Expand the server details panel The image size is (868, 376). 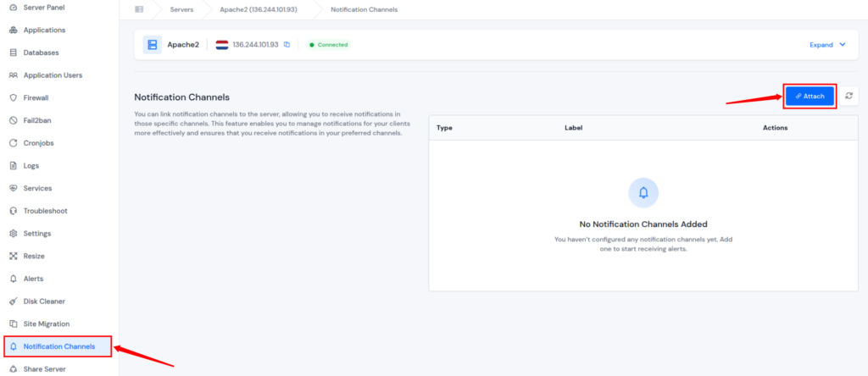827,45
